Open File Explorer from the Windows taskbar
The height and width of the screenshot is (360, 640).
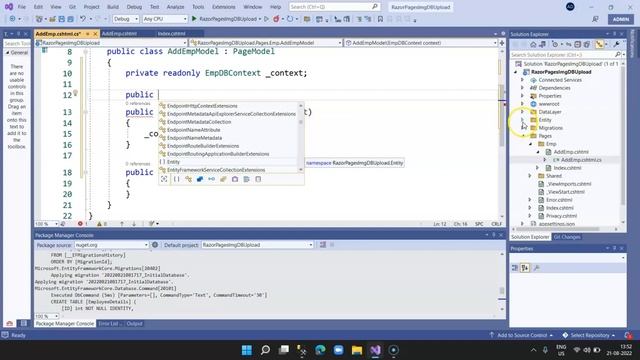(x=357, y=350)
